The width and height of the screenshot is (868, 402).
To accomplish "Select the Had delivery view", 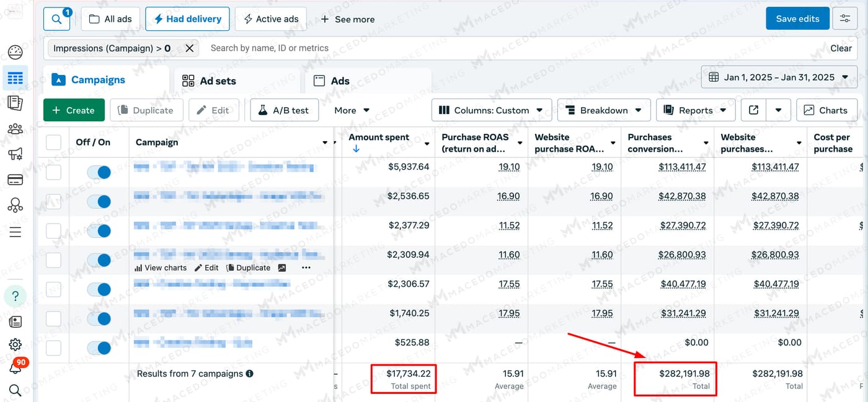I will click(x=187, y=19).
